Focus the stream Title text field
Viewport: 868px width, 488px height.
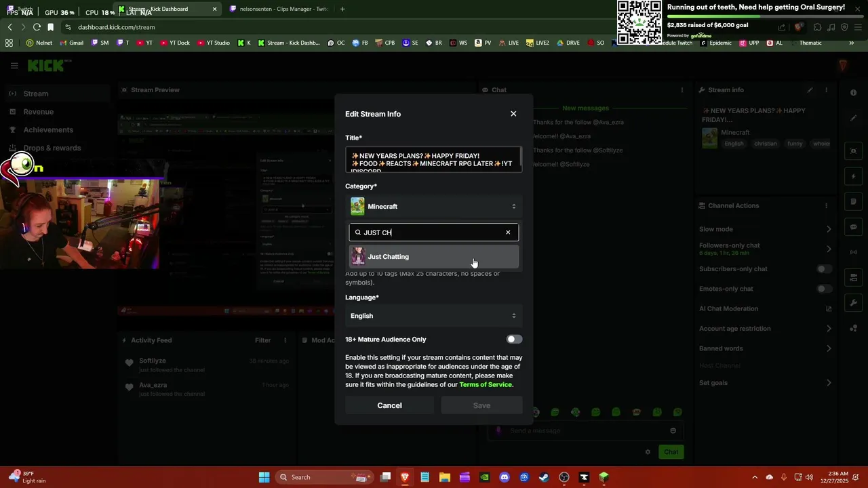pyautogui.click(x=434, y=160)
